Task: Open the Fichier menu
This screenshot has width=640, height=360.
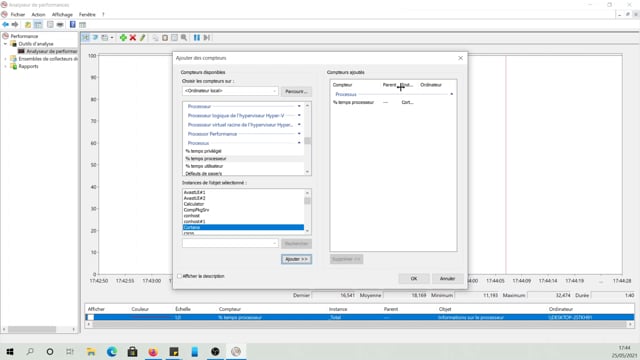Action: [18, 14]
